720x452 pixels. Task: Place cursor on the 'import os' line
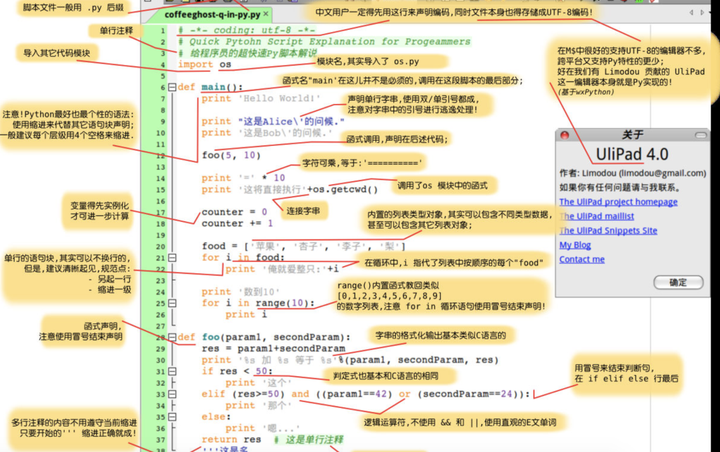tap(204, 64)
